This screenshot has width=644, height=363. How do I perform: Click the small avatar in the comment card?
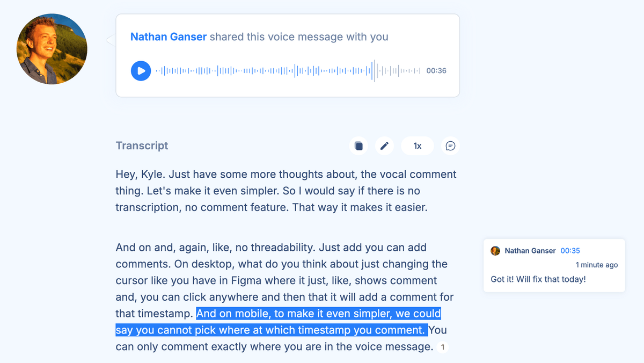495,251
